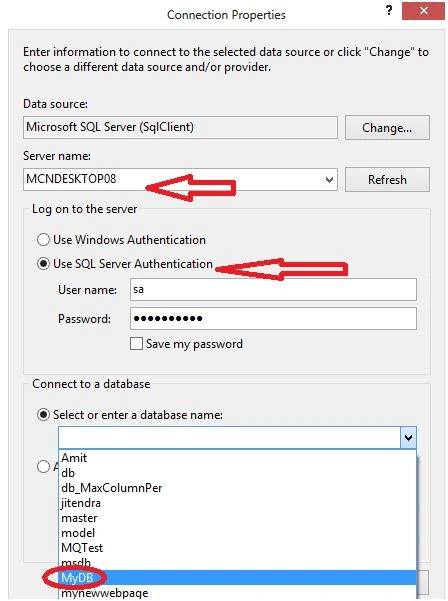Select Use SQL Server Authentication option
The height and width of the screenshot is (601, 448).
(43, 264)
